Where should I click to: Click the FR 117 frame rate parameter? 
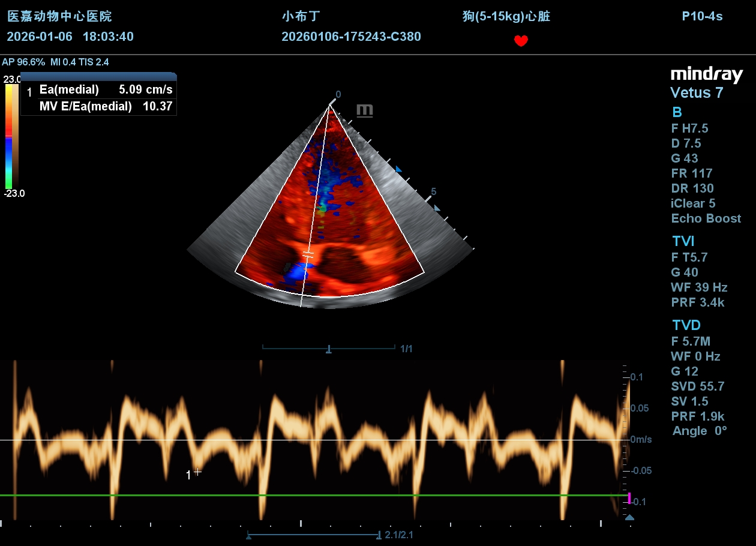(x=692, y=173)
